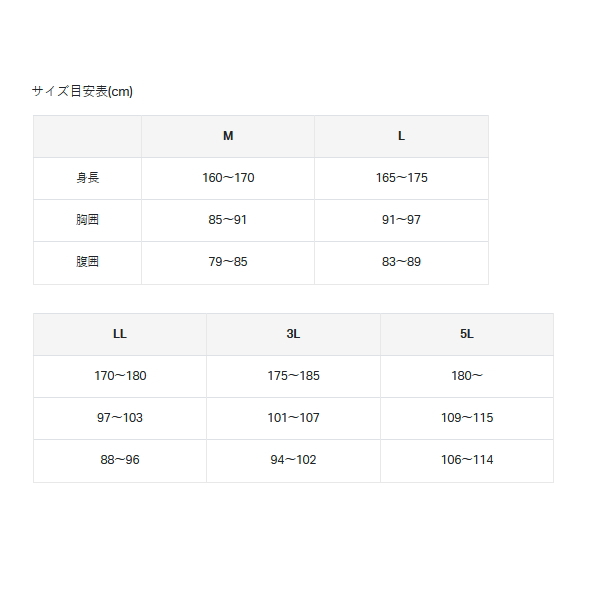Select the 79～85 waist cell
This screenshot has height=600, width=600.
coord(228,262)
